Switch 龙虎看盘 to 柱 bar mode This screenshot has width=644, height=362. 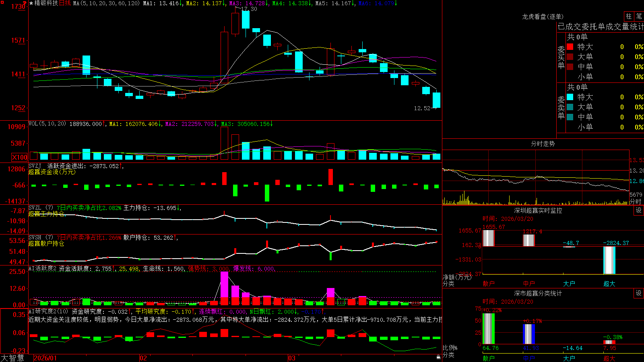[x=629, y=16]
